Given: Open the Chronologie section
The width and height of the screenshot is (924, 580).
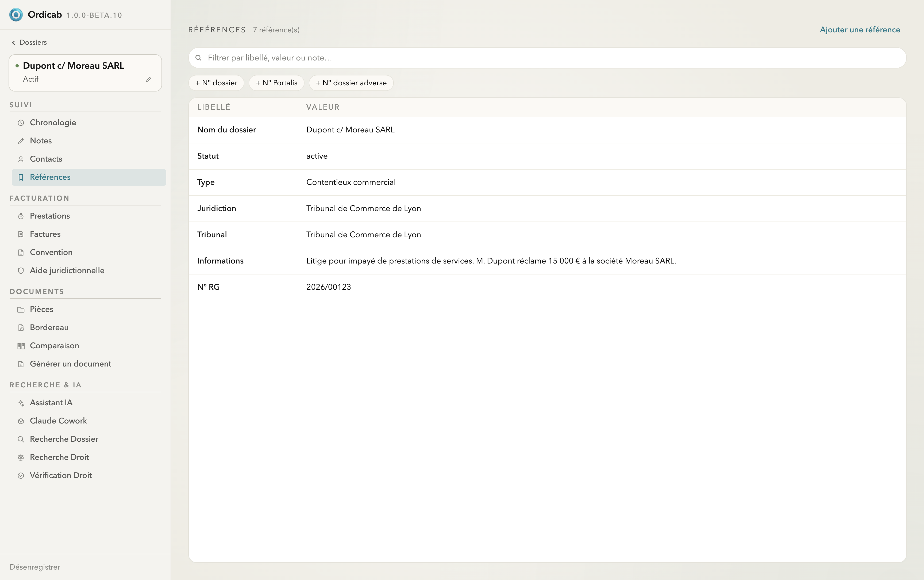Looking at the screenshot, I should click(89, 123).
